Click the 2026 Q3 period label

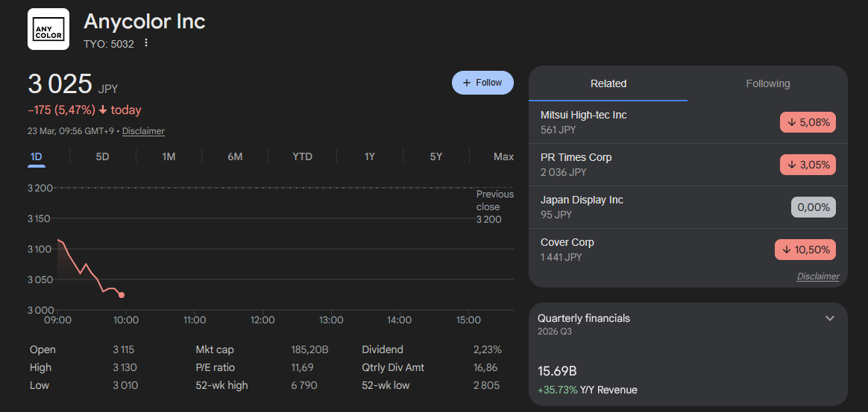click(555, 332)
